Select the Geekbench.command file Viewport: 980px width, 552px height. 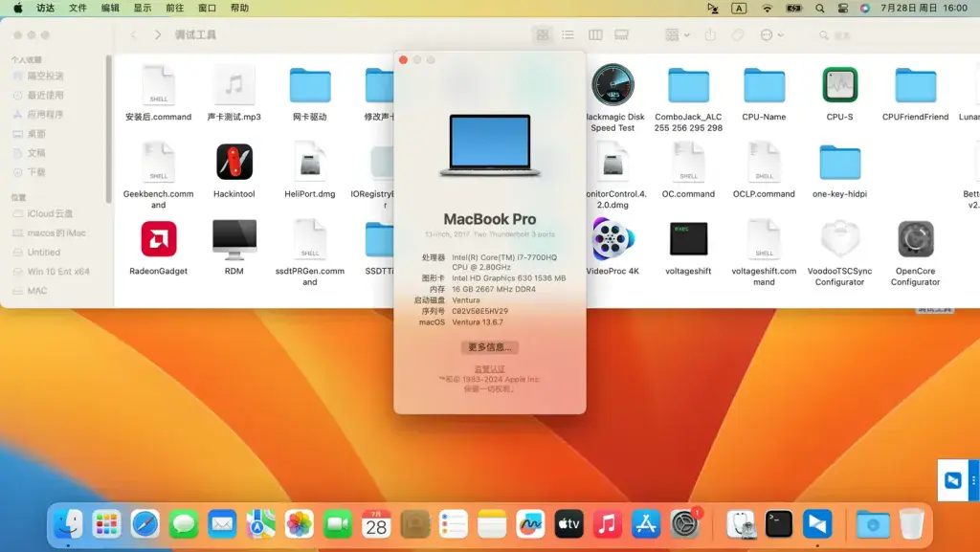tap(159, 162)
